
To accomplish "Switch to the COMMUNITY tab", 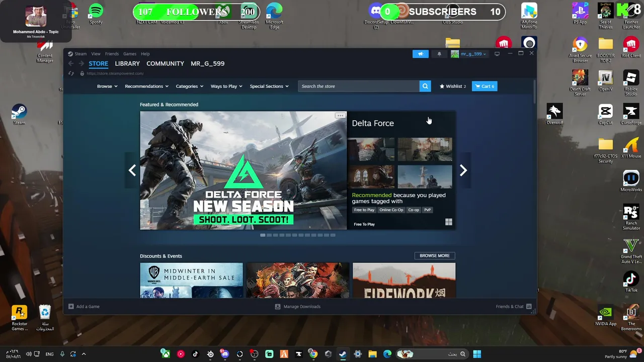I will (x=165, y=63).
